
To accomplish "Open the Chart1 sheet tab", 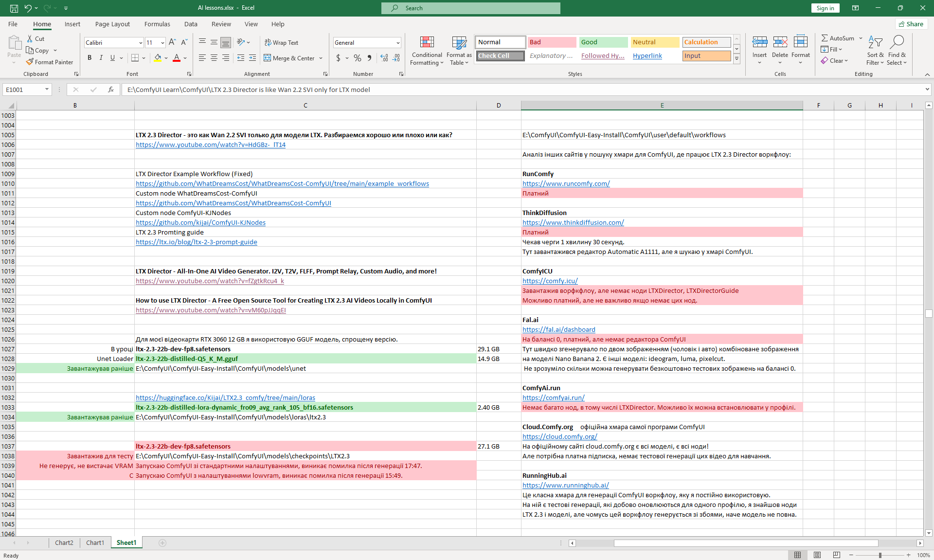I will (x=95, y=543).
